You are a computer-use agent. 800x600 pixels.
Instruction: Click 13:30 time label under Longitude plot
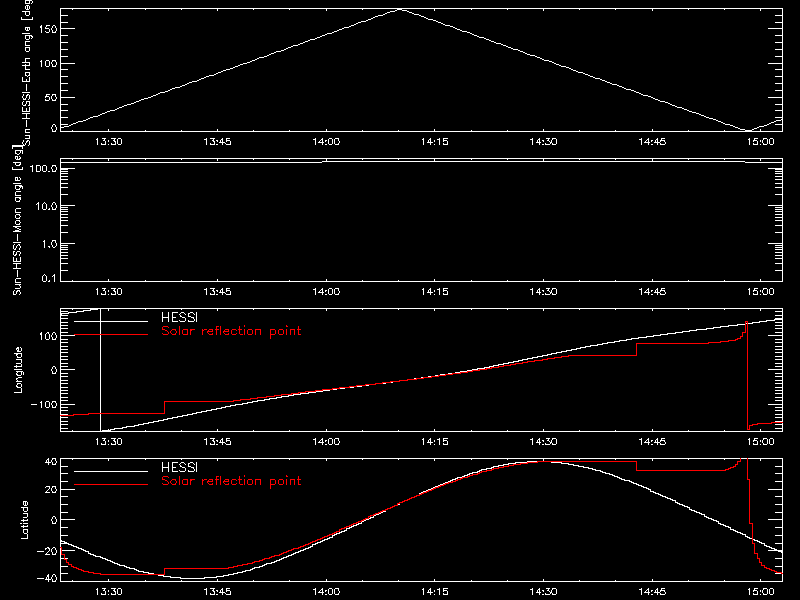[109, 442]
